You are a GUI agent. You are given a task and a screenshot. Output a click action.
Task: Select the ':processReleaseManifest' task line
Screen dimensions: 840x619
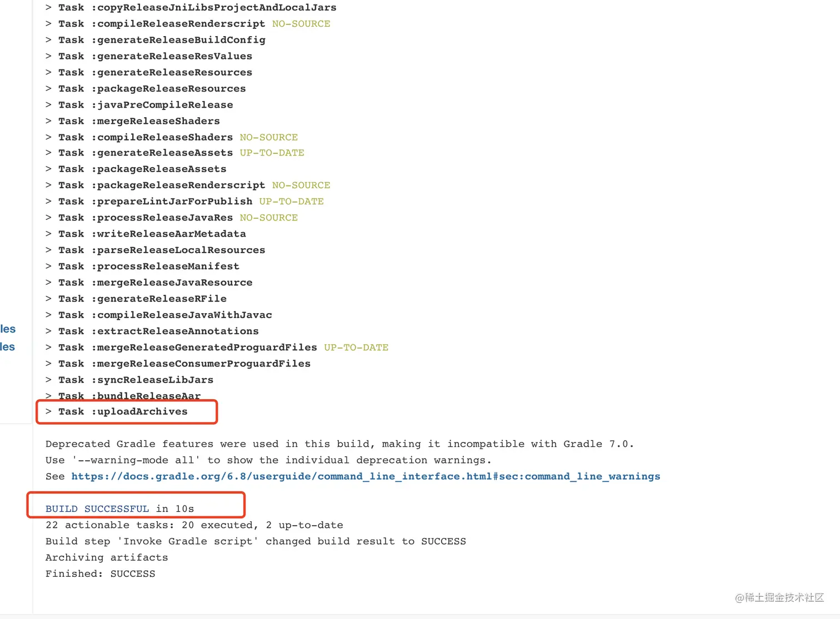(142, 266)
